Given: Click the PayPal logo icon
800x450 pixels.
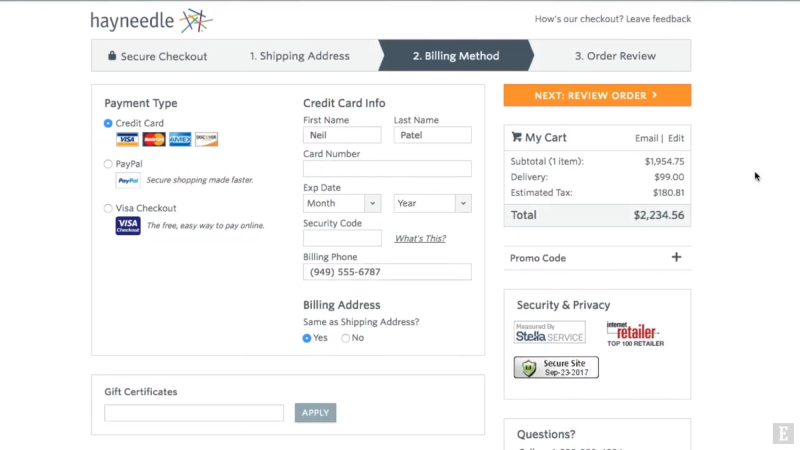Looking at the screenshot, I should (128, 181).
